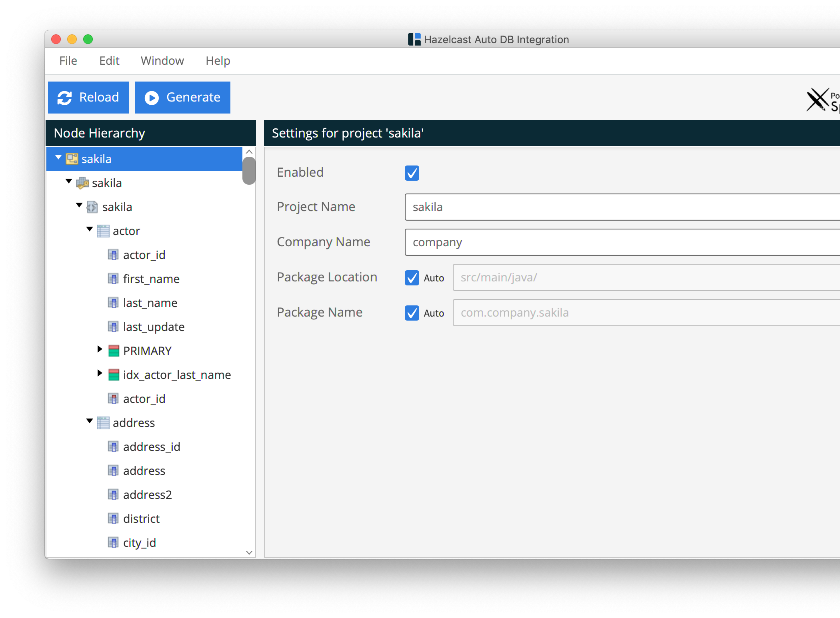Click the Hazelcast logo in title bar

click(x=414, y=39)
